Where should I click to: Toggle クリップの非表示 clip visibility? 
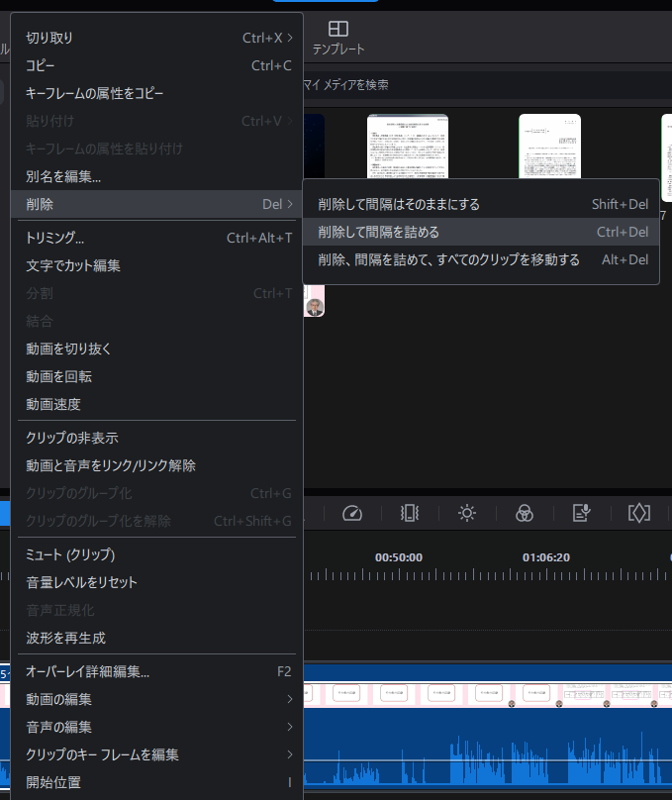pyautogui.click(x=72, y=438)
